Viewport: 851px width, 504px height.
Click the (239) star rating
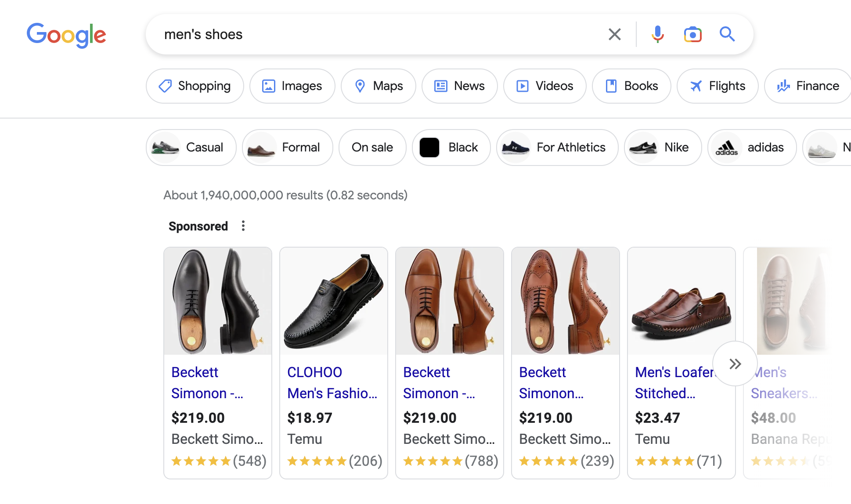coord(566,461)
